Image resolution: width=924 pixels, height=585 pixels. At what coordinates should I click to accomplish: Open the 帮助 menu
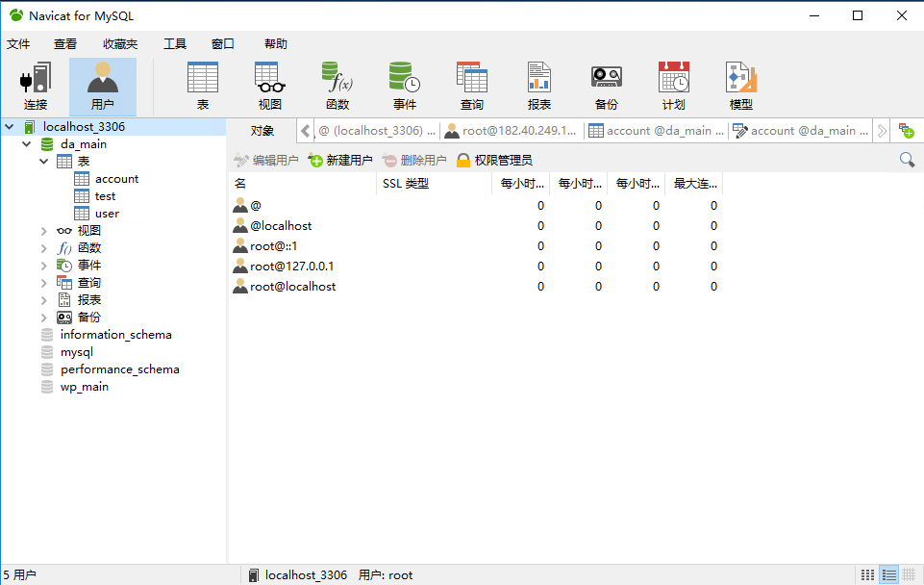click(276, 43)
